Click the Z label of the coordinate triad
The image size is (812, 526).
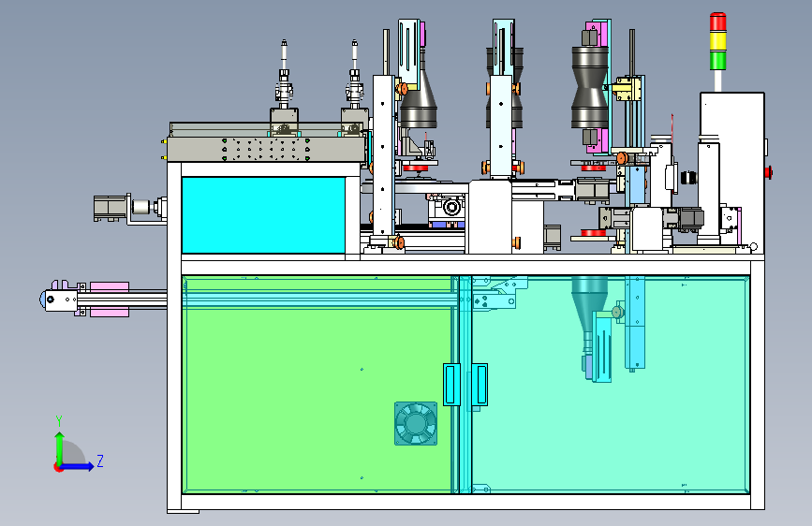coord(100,460)
